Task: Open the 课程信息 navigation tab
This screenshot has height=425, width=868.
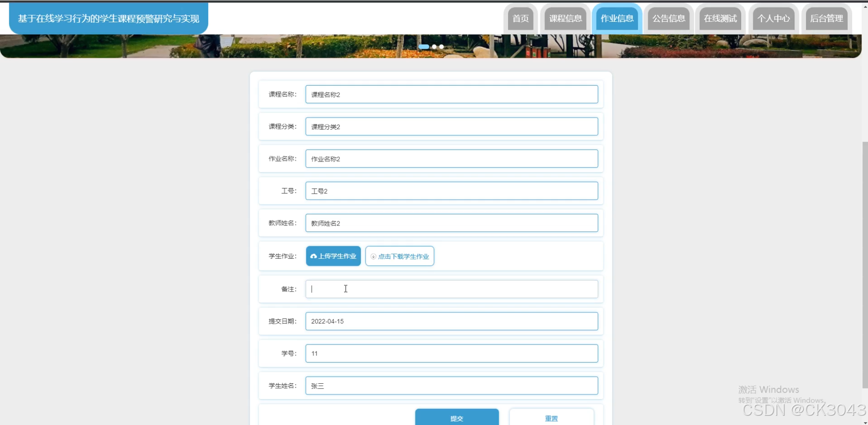Action: coord(565,19)
